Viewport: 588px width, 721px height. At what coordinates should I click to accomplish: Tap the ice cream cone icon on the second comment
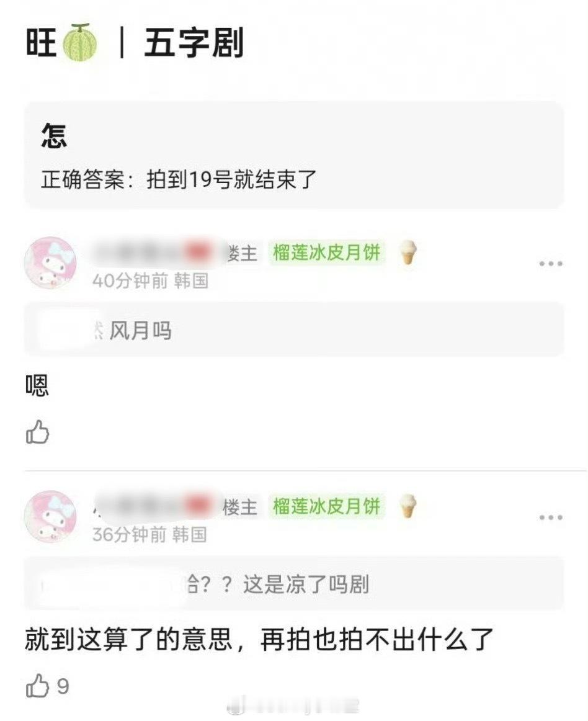click(408, 506)
